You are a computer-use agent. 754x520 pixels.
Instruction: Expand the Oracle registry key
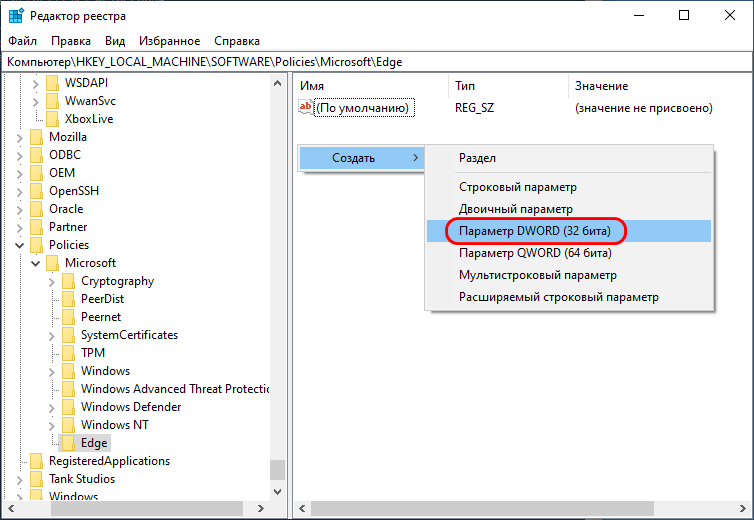coord(19,210)
